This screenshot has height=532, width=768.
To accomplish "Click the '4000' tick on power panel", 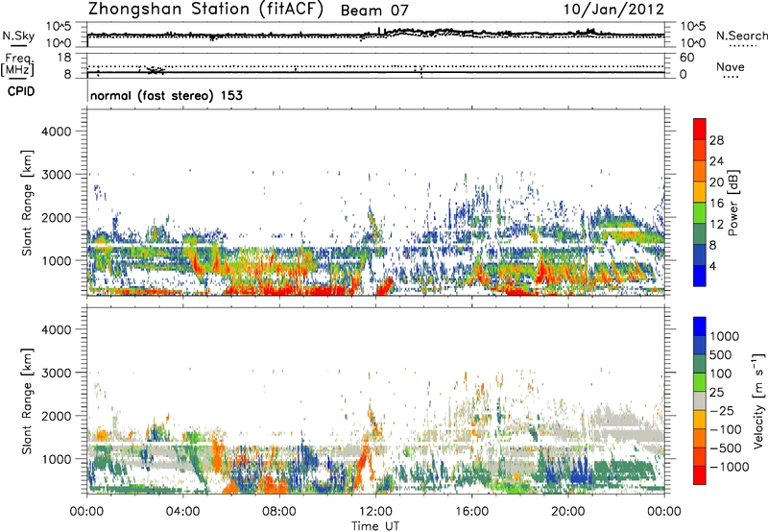I will pos(57,132).
